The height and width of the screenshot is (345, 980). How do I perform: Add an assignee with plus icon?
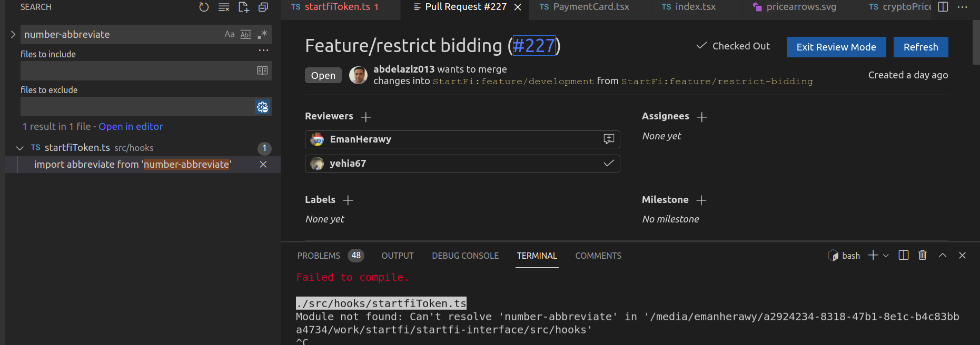click(702, 117)
